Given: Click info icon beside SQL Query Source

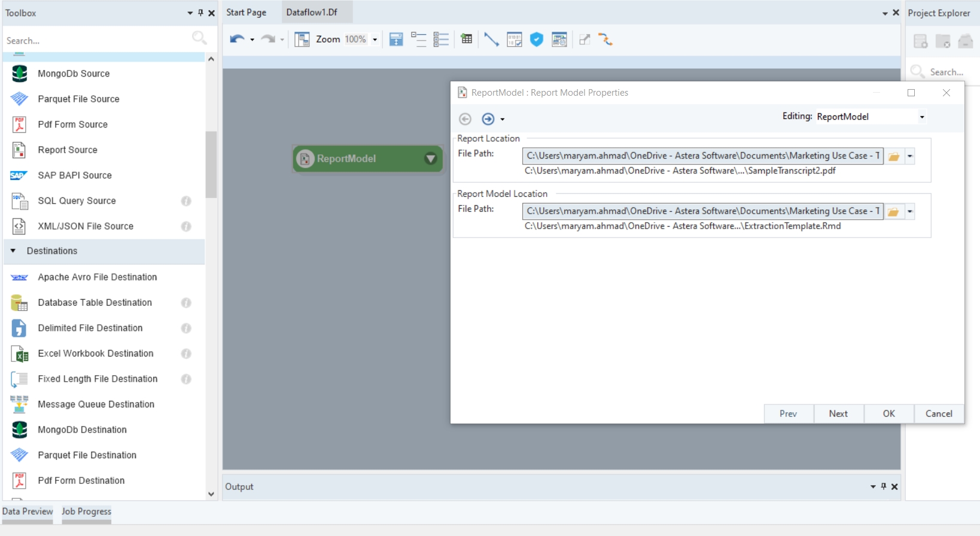Looking at the screenshot, I should pos(186,201).
